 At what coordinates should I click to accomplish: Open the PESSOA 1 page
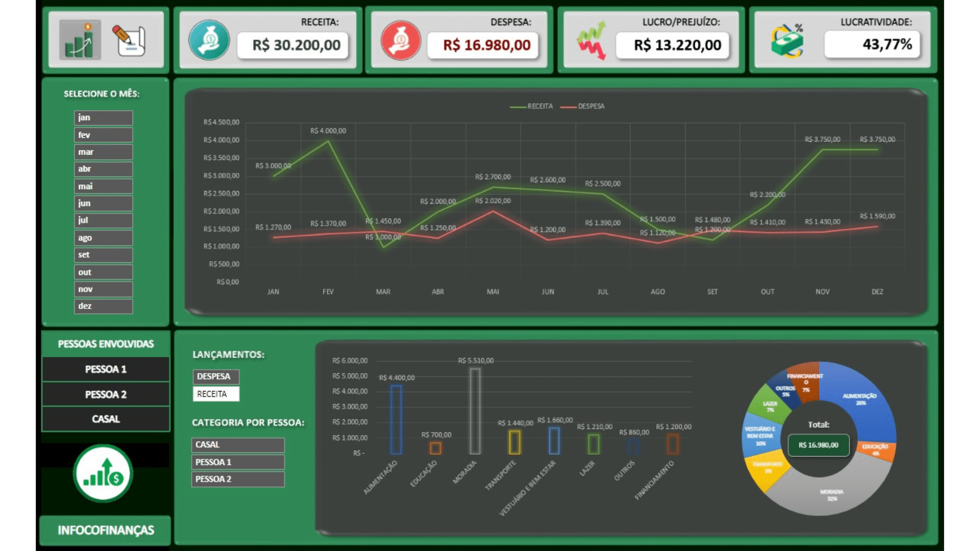click(106, 369)
